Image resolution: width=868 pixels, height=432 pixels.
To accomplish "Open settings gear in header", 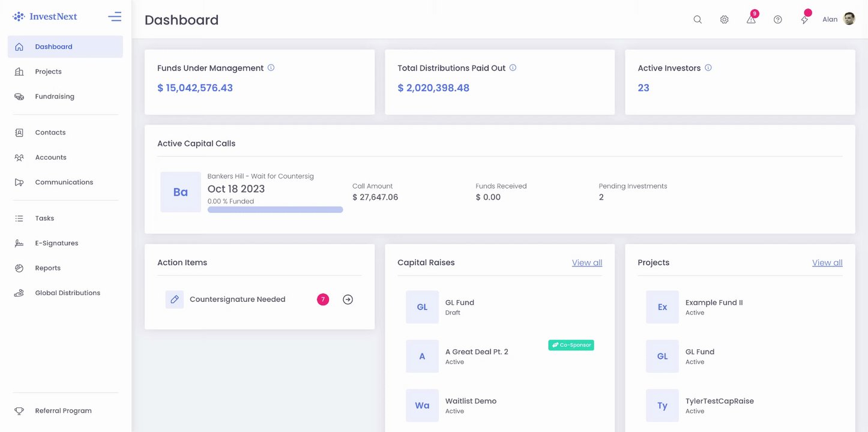I will 725,20.
